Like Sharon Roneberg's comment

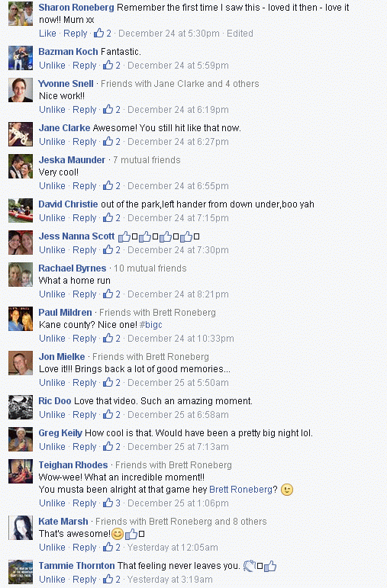pyautogui.click(x=47, y=34)
